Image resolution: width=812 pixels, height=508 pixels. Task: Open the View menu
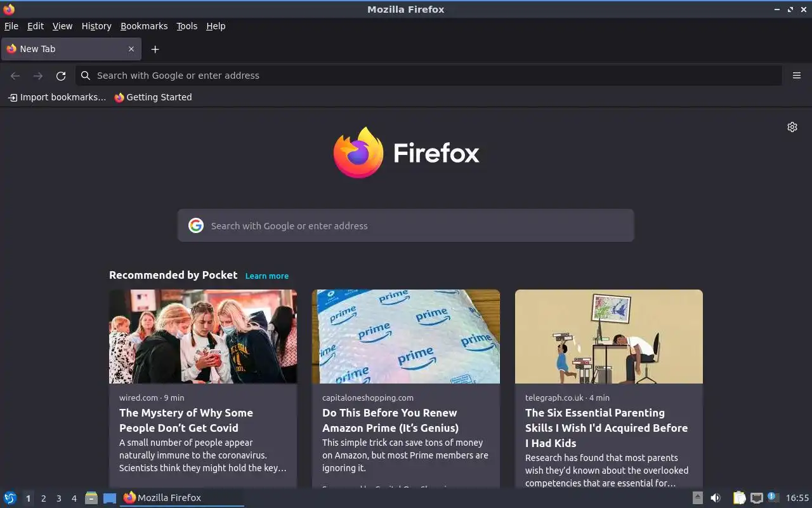point(62,26)
